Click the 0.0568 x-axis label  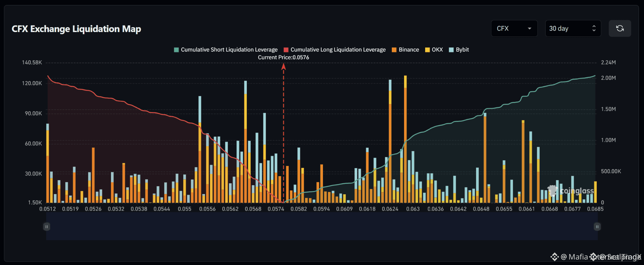(x=253, y=209)
